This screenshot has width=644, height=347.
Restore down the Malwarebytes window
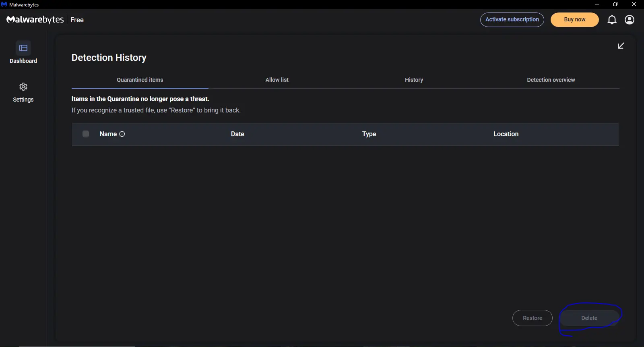(615, 4)
